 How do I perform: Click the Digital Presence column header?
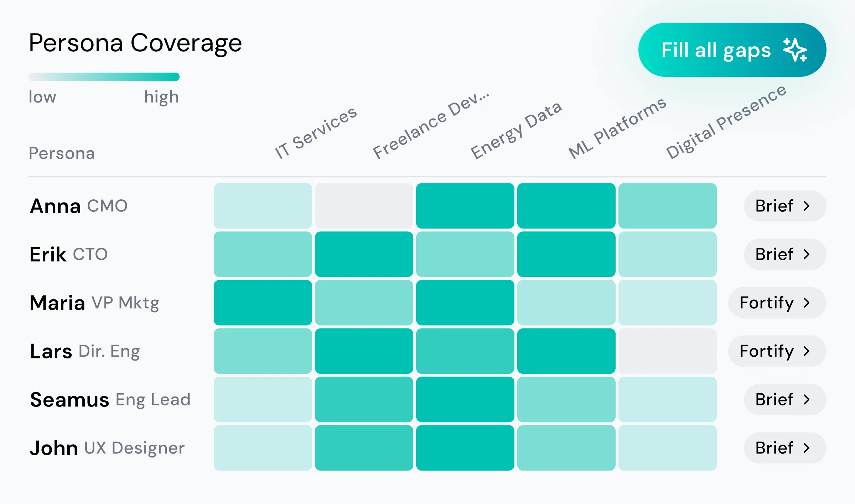pyautogui.click(x=725, y=122)
